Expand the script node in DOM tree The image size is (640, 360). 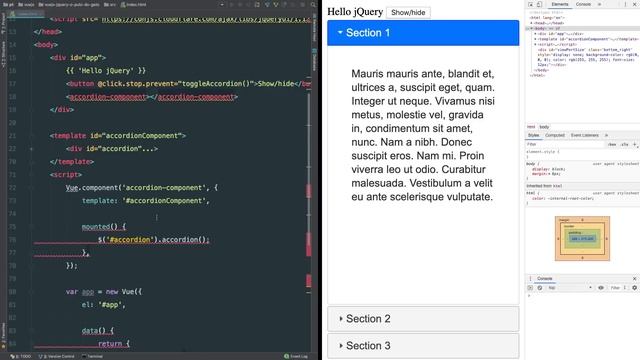pyautogui.click(x=536, y=44)
